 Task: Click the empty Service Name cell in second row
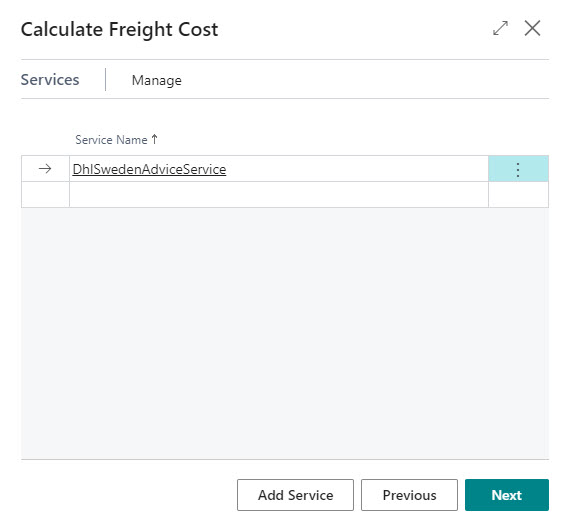point(279,195)
